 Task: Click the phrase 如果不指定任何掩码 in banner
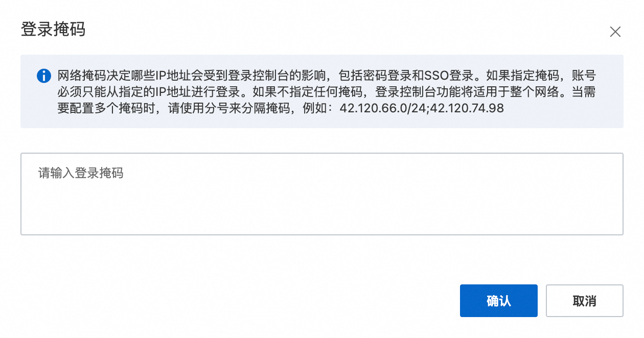point(311,92)
